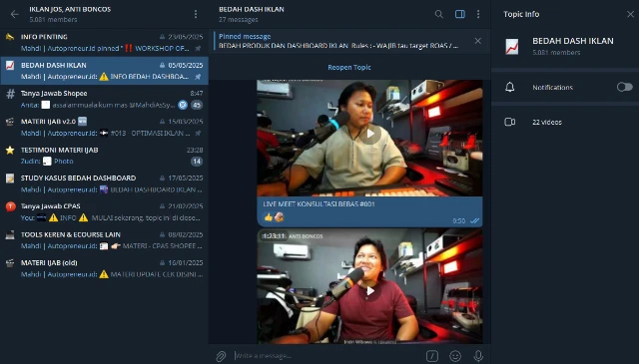Viewport: 639px width, 364px height.
Task: Open MATERI IJAB v2.0 topic
Action: [104, 127]
